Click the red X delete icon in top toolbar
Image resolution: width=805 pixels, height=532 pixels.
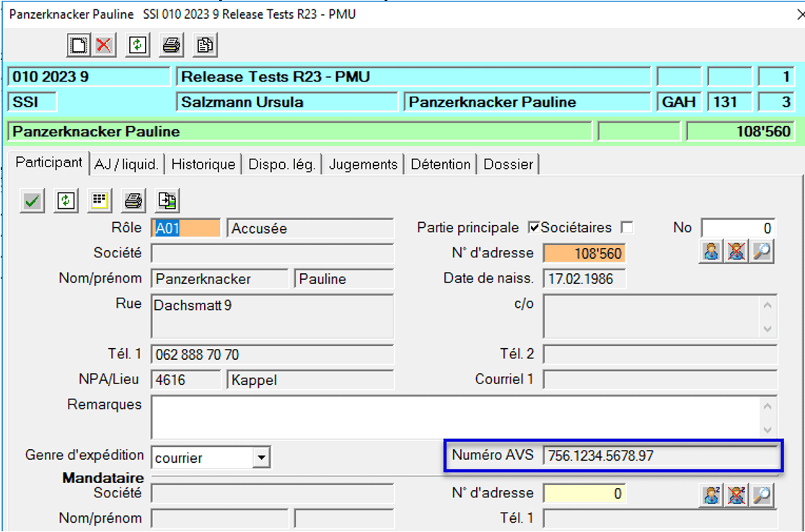[104, 45]
